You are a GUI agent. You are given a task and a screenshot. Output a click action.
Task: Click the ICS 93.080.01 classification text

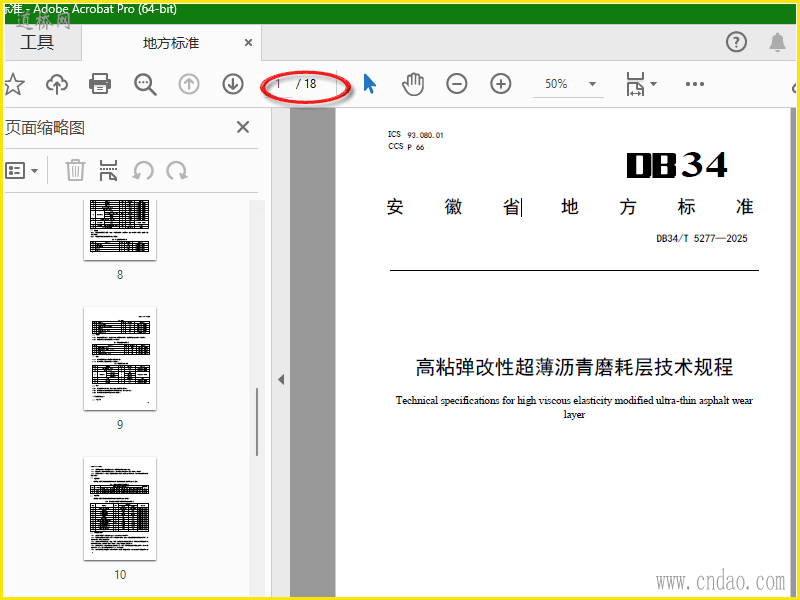tap(415, 134)
